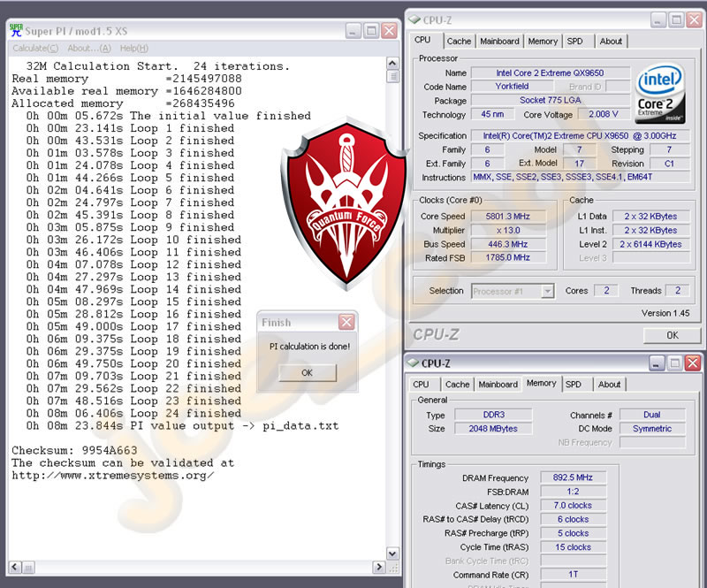
Task: Click the Super PI scroll right arrow
Action: 379,567
